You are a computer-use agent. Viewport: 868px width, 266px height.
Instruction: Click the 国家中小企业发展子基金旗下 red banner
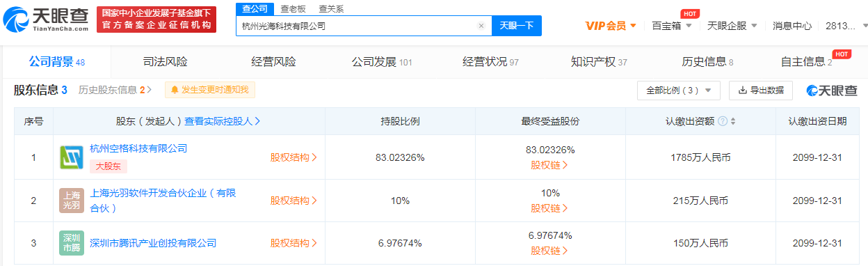[x=156, y=19]
